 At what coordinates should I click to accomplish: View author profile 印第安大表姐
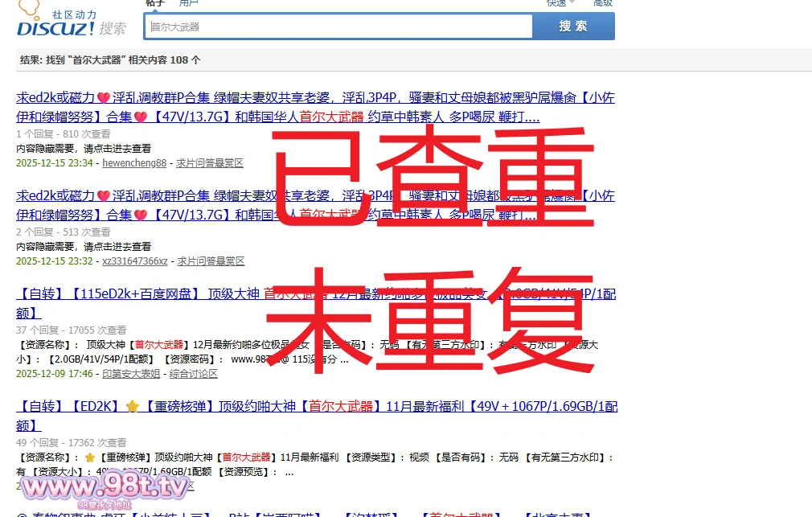click(131, 374)
